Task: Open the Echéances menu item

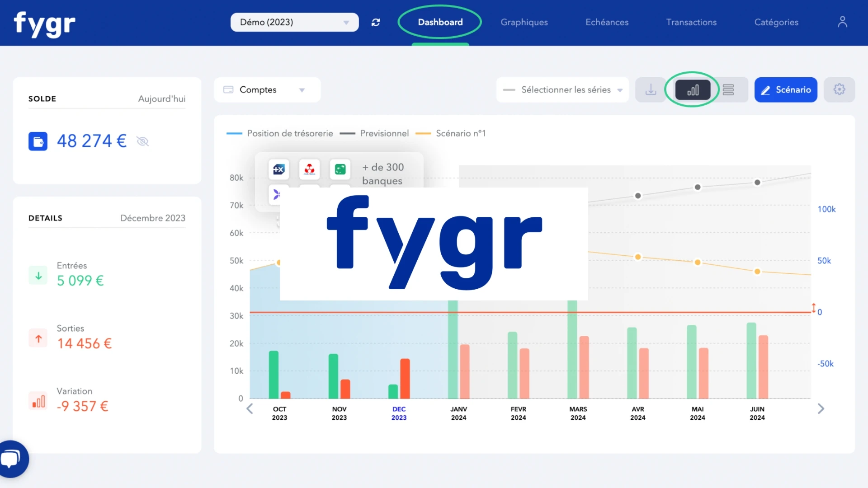Action: pos(607,22)
